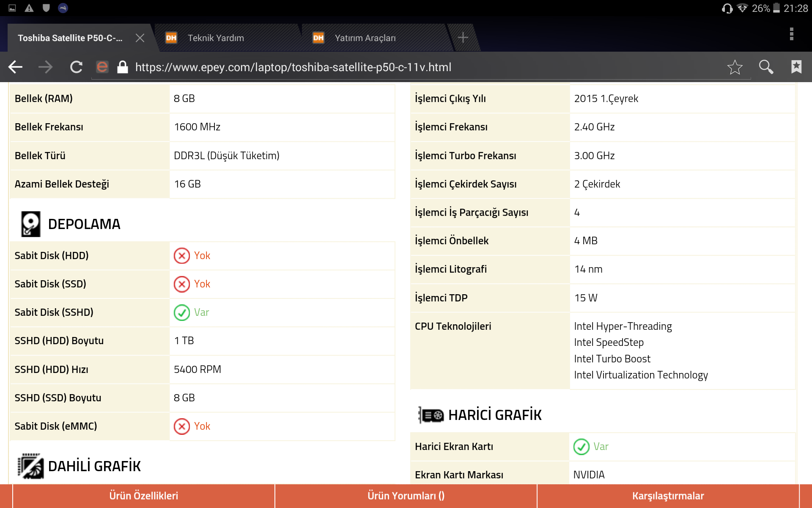This screenshot has width=812, height=508.
Task: Open the browser three-dot menu
Action: [x=792, y=34]
